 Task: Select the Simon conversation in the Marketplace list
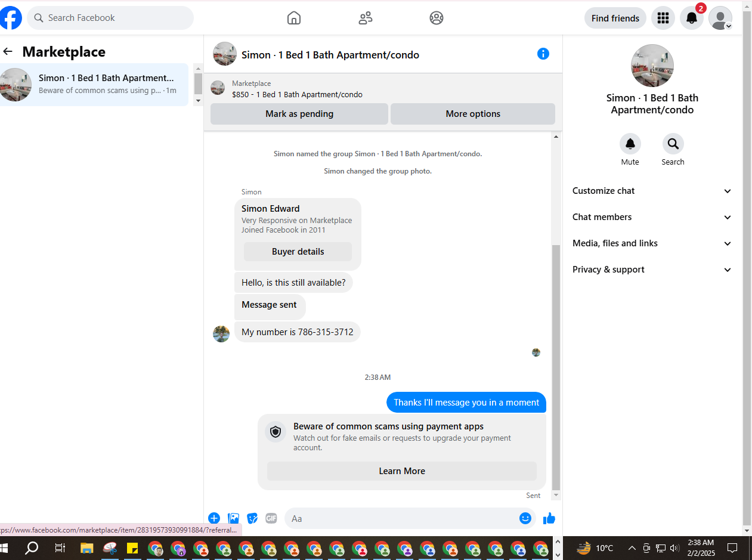coord(94,85)
